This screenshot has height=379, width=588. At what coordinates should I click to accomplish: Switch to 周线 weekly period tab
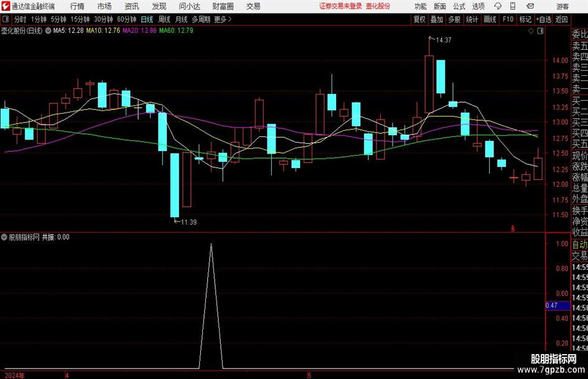164,19
